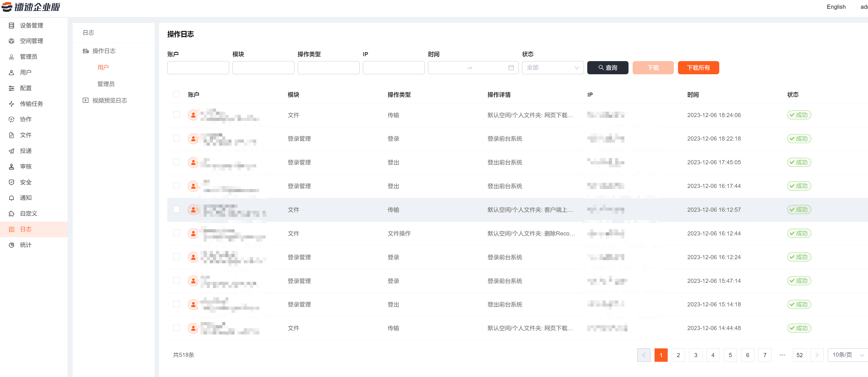Select checkbox for 16:12:44 文件操作 row

176,233
